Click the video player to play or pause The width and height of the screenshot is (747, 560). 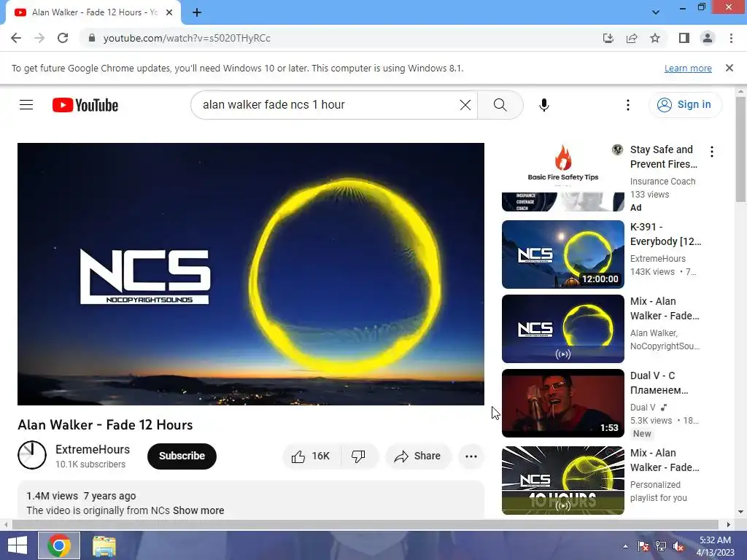click(251, 274)
